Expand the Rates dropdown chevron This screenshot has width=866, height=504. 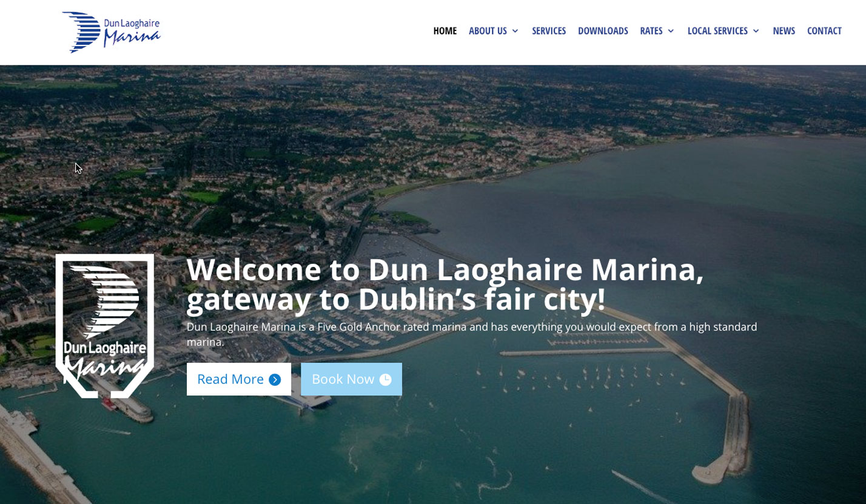pyautogui.click(x=671, y=31)
